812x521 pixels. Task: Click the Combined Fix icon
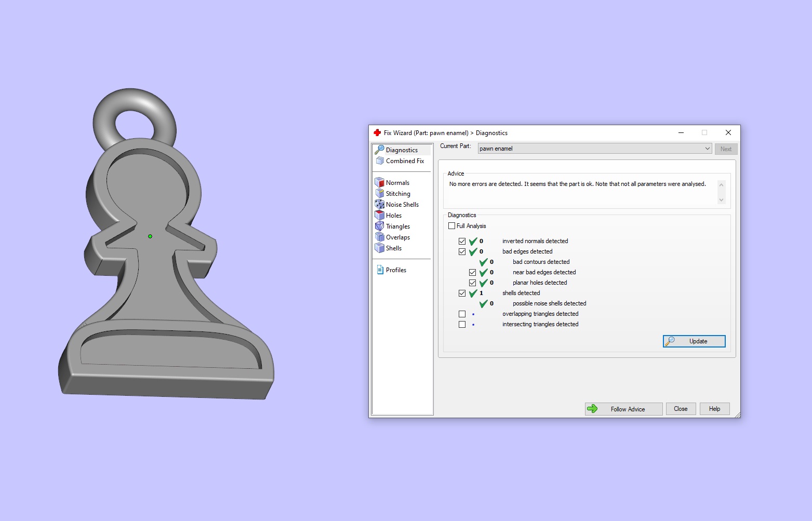[380, 161]
